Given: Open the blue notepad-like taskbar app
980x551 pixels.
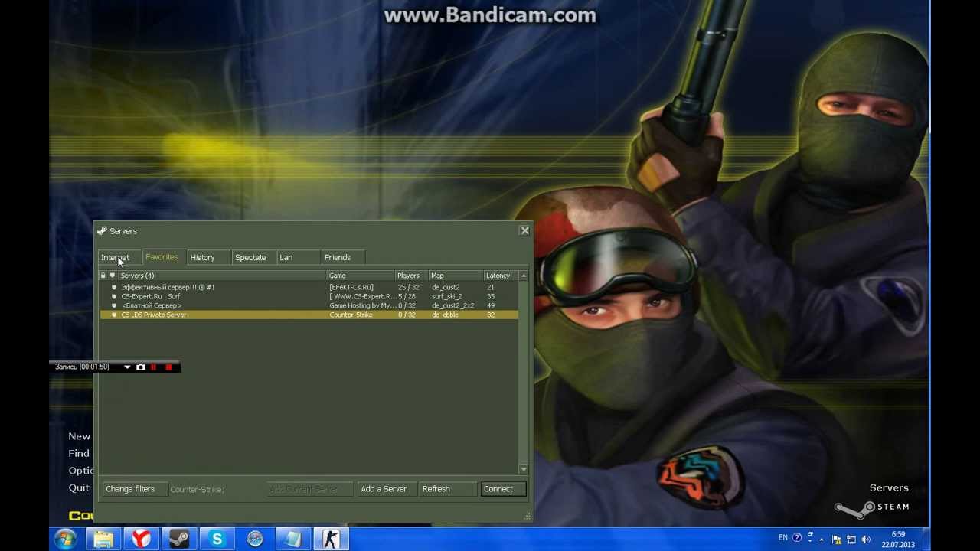Looking at the screenshot, I should (x=292, y=540).
